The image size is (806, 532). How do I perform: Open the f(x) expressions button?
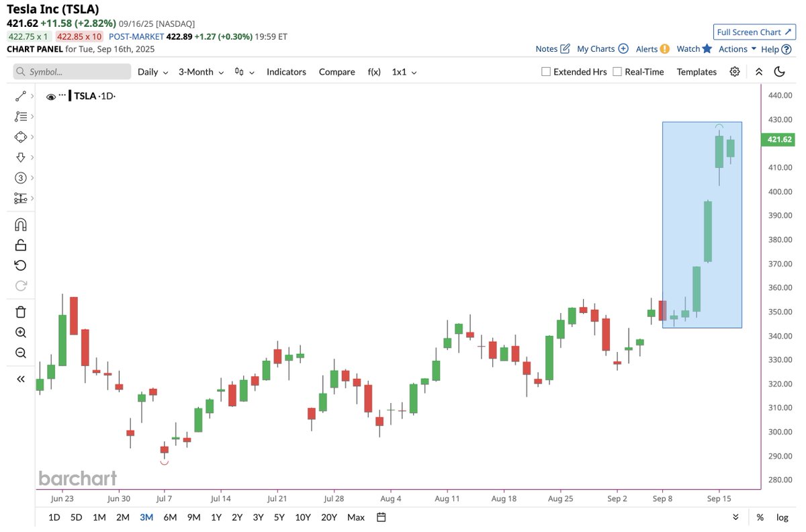tap(374, 72)
